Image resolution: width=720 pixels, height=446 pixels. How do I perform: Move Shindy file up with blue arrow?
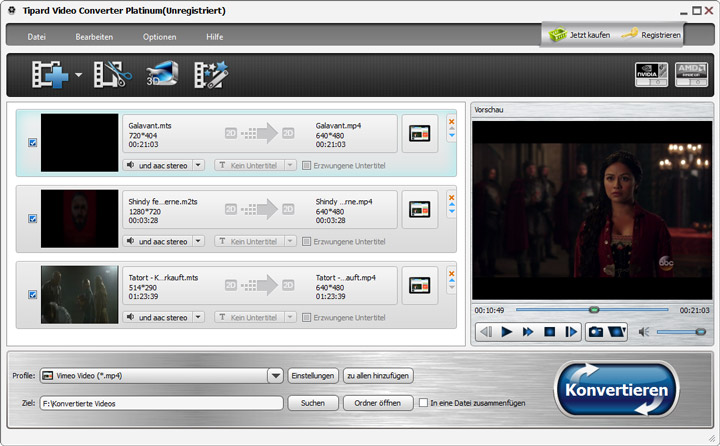click(x=452, y=204)
